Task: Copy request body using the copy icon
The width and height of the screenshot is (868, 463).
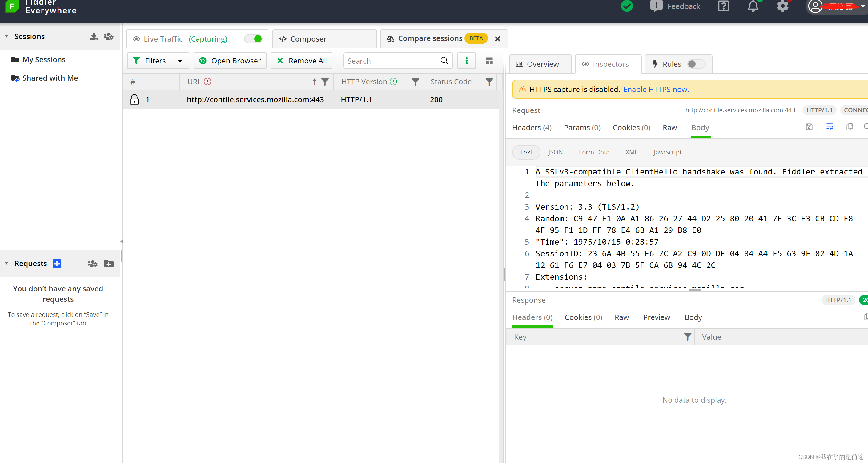Action: (850, 127)
